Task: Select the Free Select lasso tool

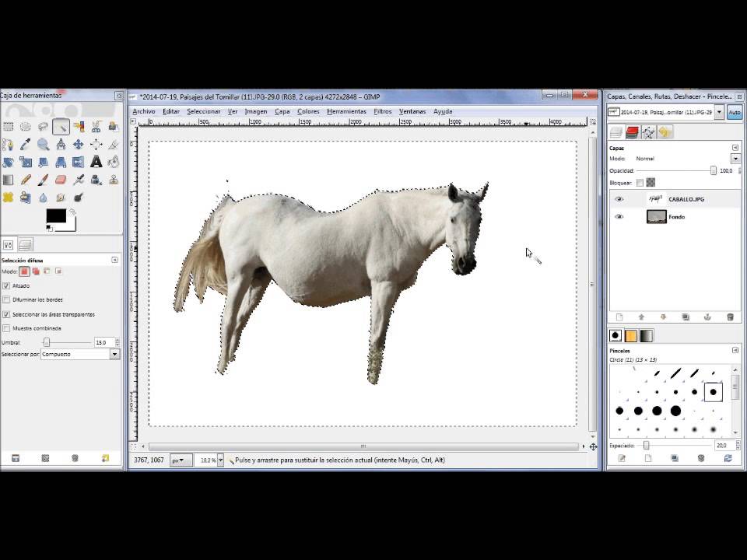Action: [x=44, y=127]
